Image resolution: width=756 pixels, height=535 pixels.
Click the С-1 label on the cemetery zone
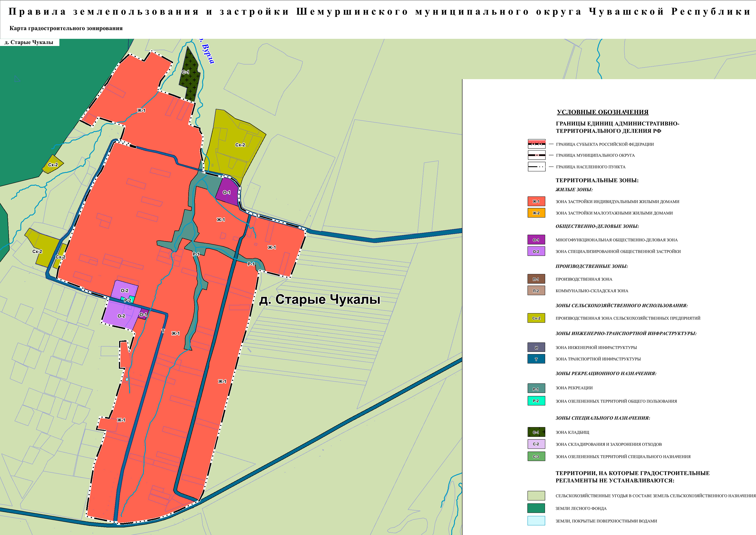pos(186,72)
